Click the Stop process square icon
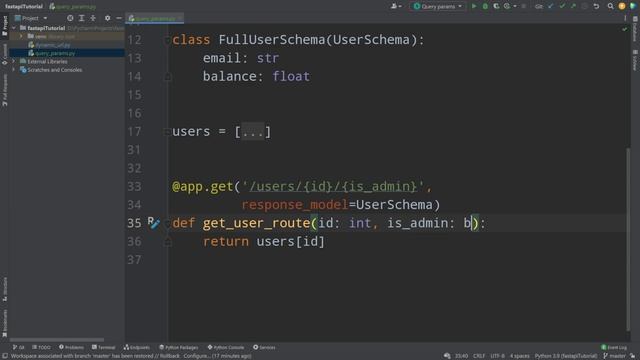The height and width of the screenshot is (360, 640). point(524,6)
